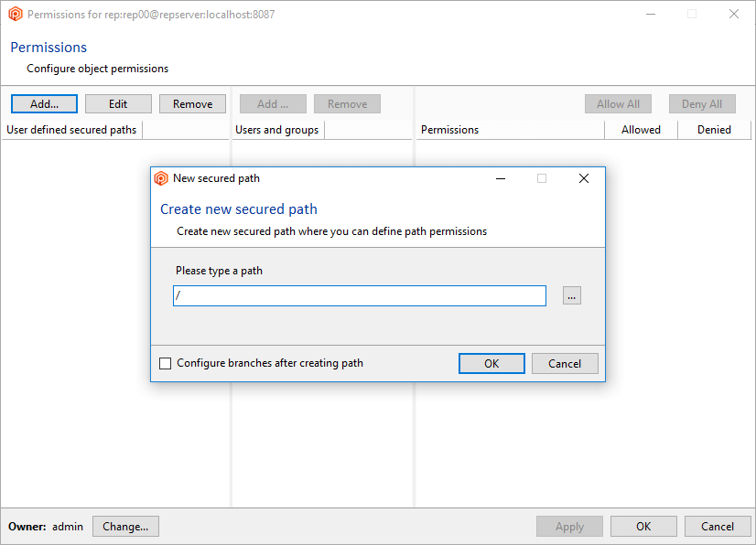Click Allow All in Permissions window

(x=618, y=104)
